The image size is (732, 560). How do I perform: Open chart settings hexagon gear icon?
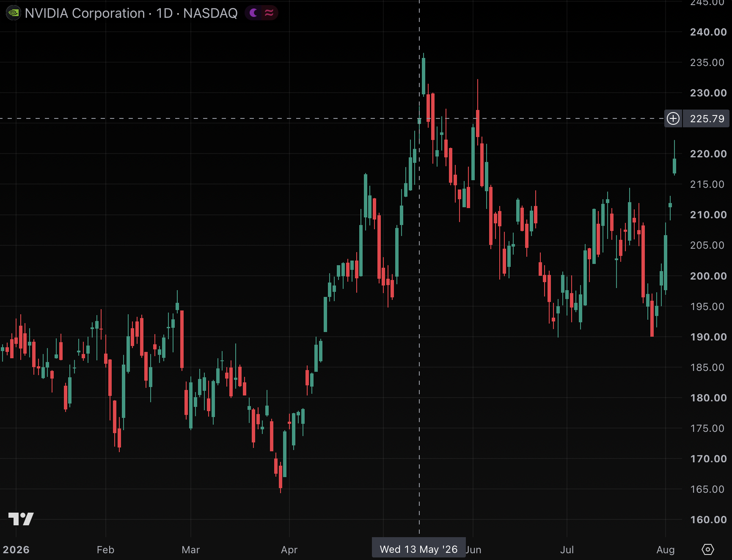(x=708, y=549)
